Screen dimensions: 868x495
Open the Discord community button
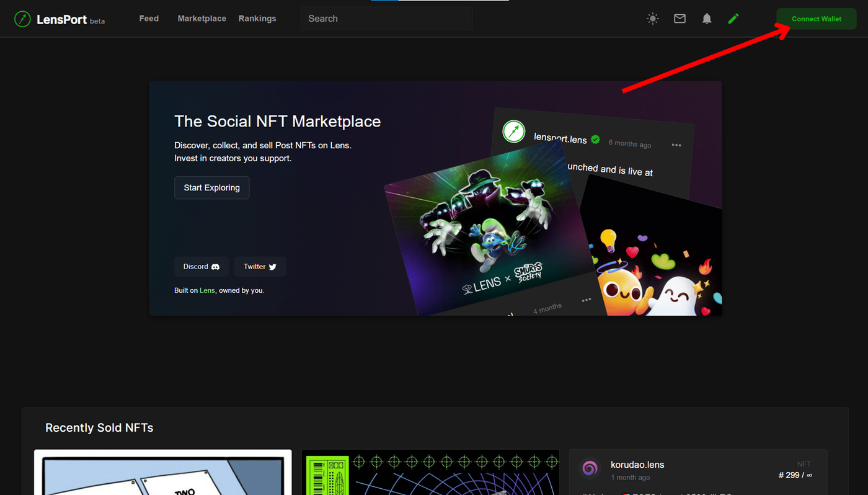pos(201,267)
